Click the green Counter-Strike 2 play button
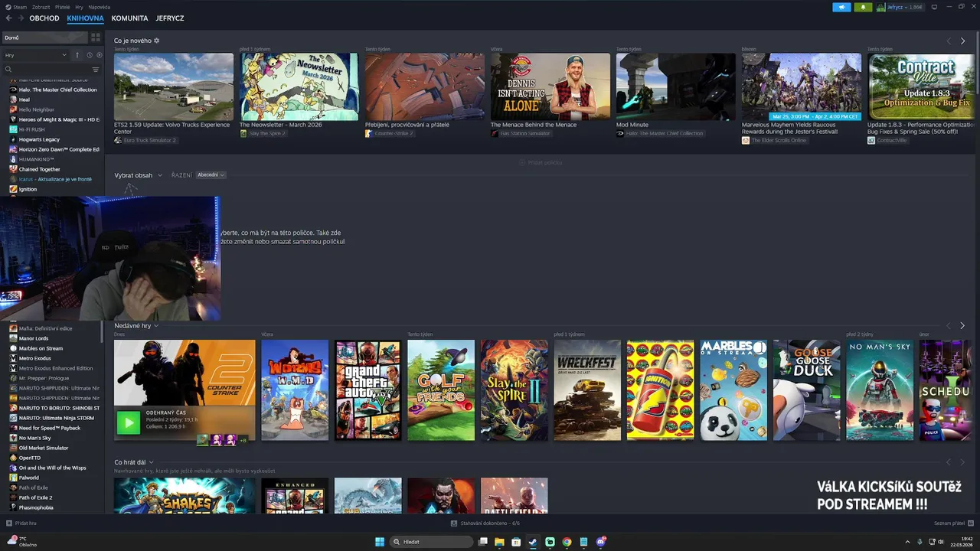Viewport: 980px width, 551px height. [128, 422]
